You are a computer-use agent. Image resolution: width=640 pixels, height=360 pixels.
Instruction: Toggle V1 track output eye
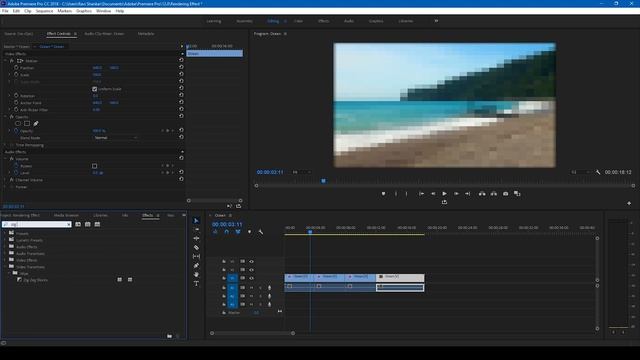click(251, 278)
